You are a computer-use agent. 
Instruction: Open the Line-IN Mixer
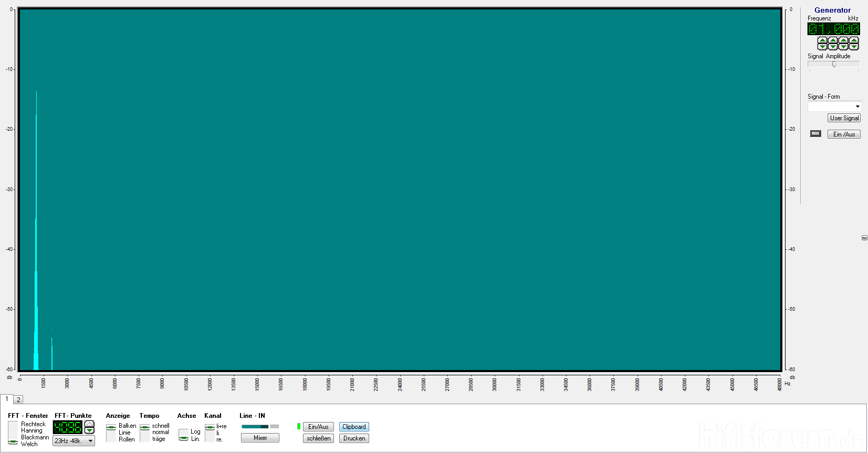(x=260, y=438)
